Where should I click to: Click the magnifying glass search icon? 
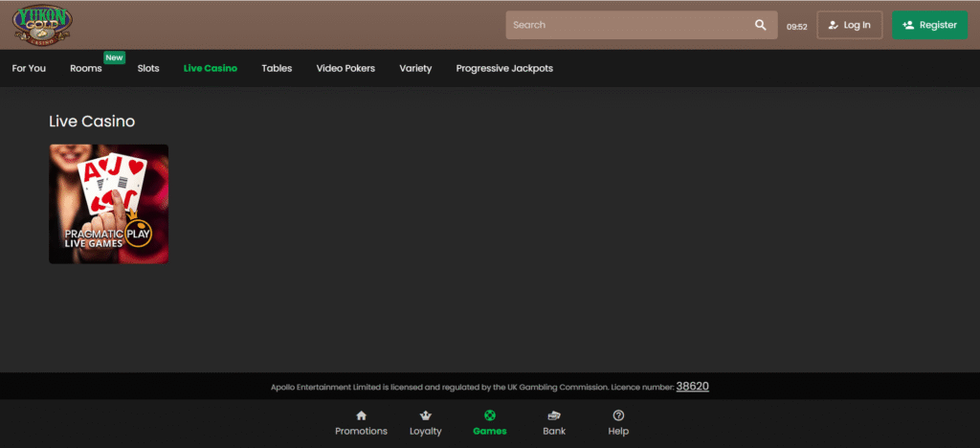tap(760, 25)
